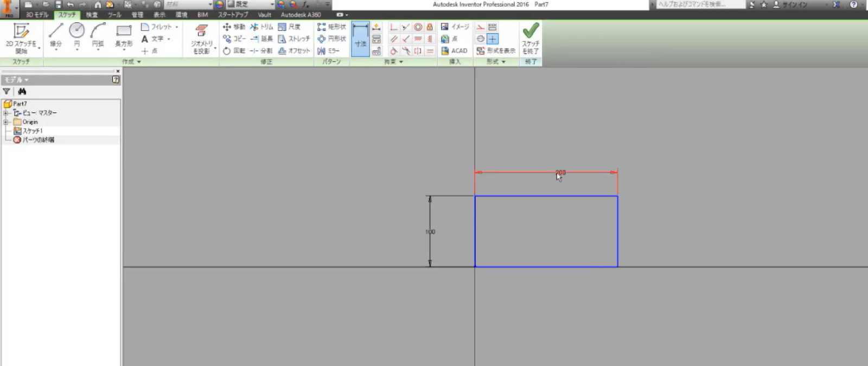Open the 表示 ribbon tab
Viewport: 868px width, 366px height.
[x=159, y=15]
